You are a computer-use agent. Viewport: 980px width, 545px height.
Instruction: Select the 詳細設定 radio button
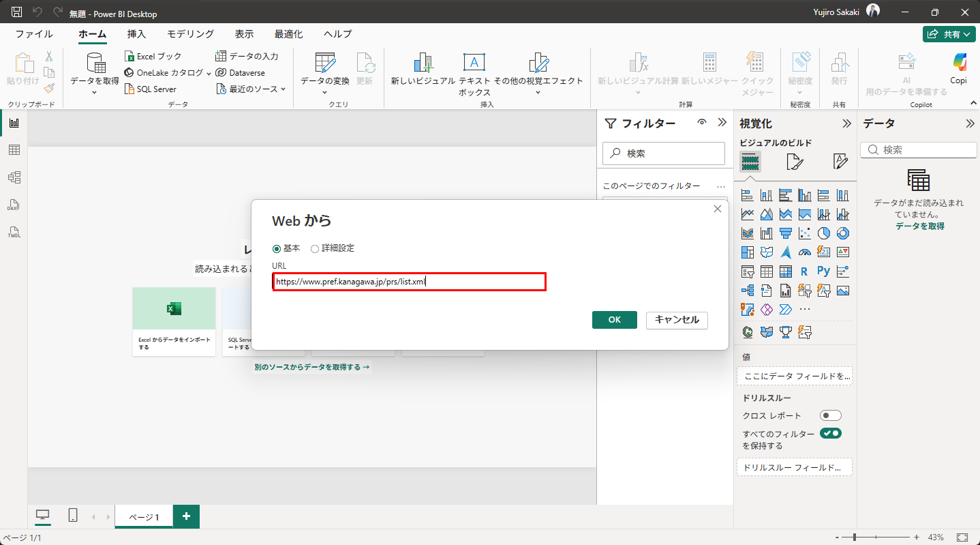[314, 248]
